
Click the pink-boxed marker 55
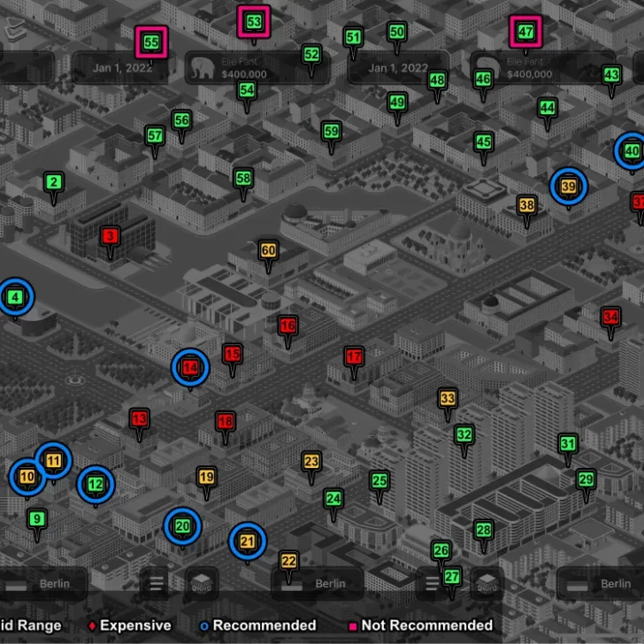(151, 42)
